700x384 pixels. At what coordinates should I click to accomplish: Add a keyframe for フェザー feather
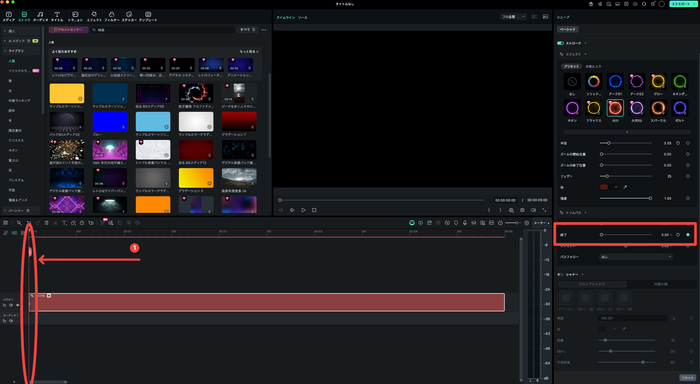(688, 176)
